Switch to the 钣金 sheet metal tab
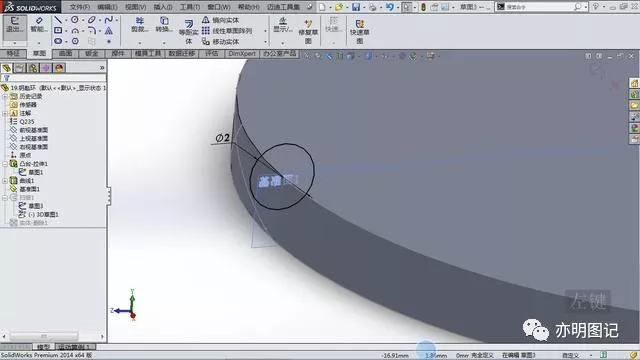The width and height of the screenshot is (640, 360). (x=91, y=53)
